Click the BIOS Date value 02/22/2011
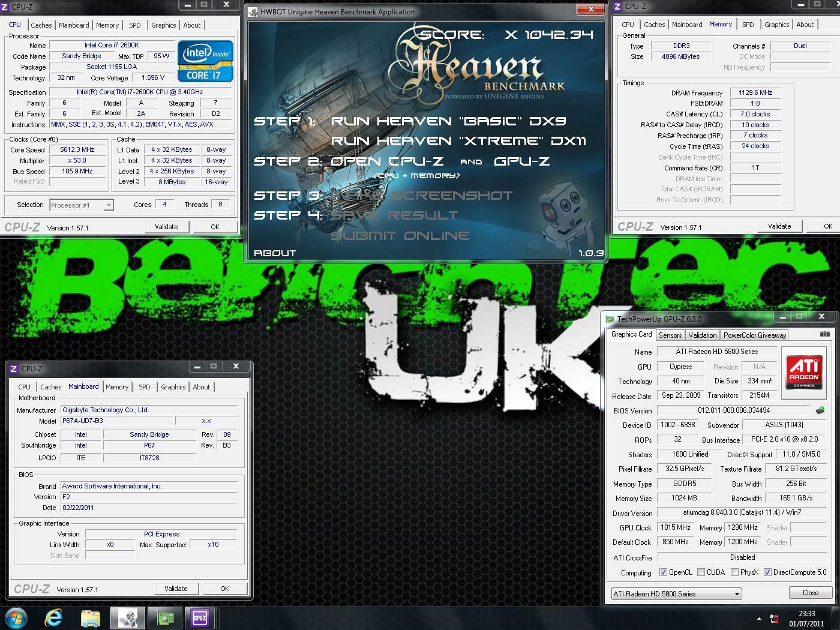This screenshot has width=840, height=630. coord(149,508)
